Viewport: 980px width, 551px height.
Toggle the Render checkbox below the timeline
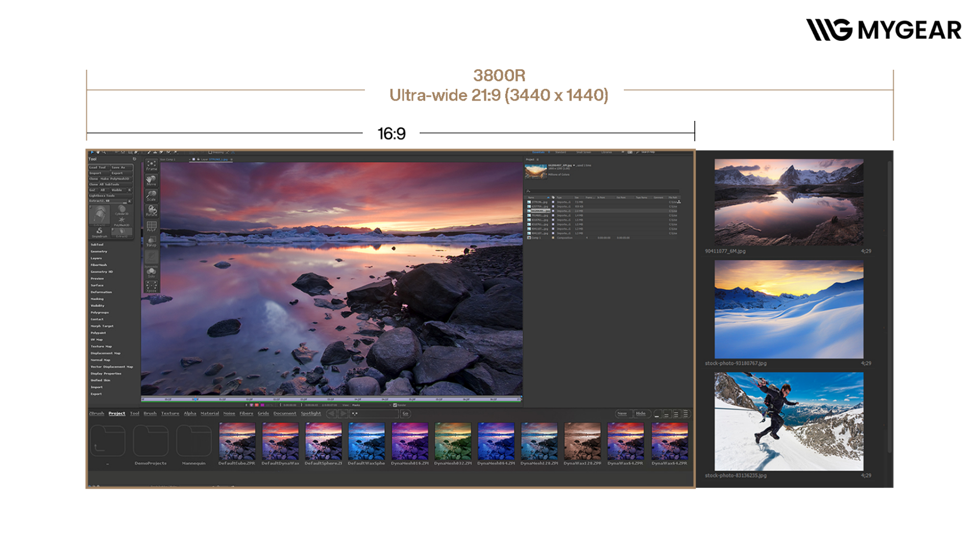click(395, 405)
